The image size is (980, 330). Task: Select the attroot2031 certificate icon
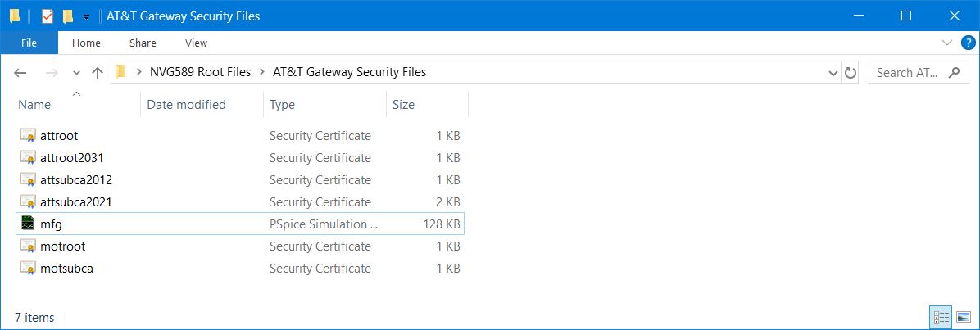(x=28, y=157)
